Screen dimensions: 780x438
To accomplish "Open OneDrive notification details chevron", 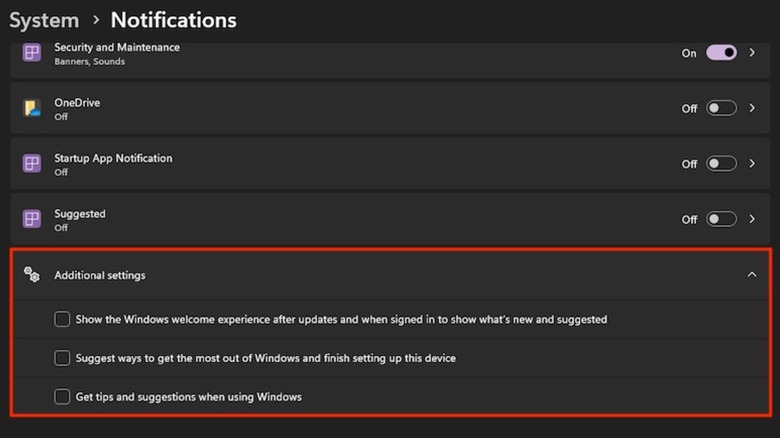I will (x=753, y=108).
